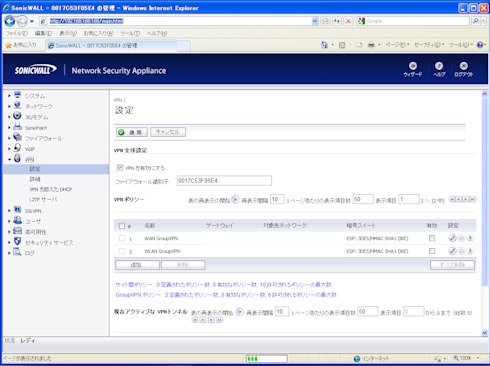Click the サイト間ポリシー summary link

[133, 285]
